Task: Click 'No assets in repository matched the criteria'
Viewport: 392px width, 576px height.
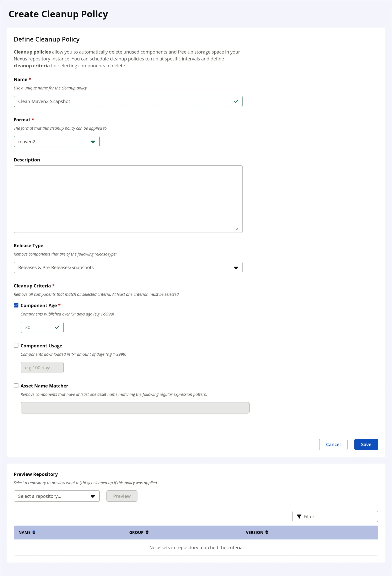Action: (196, 548)
